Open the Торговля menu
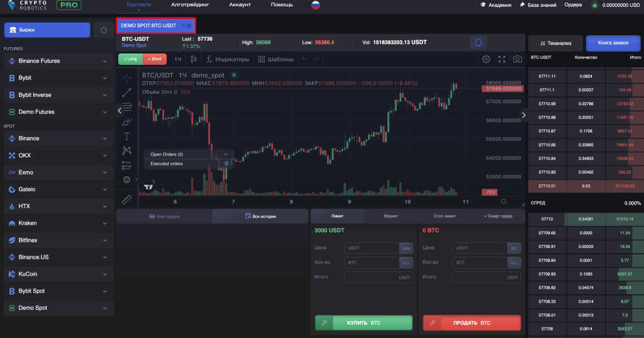 tap(138, 4)
